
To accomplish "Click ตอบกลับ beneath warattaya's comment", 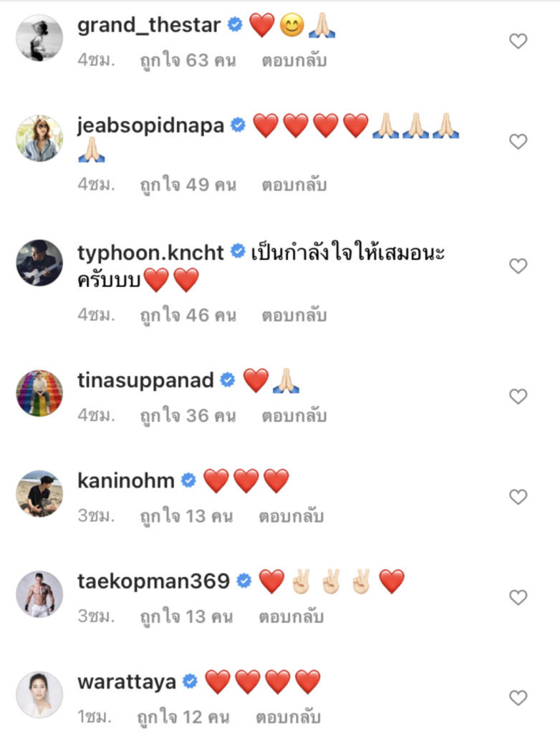I will 288,717.
